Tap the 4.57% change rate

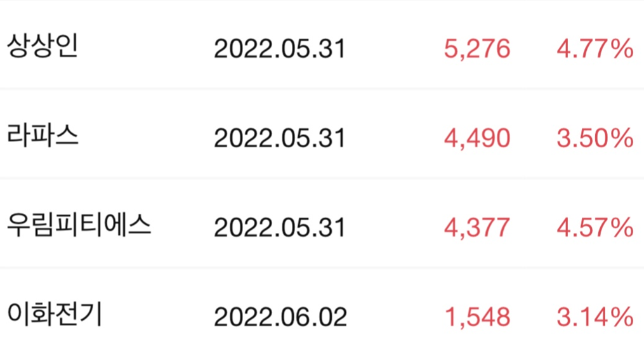click(595, 227)
